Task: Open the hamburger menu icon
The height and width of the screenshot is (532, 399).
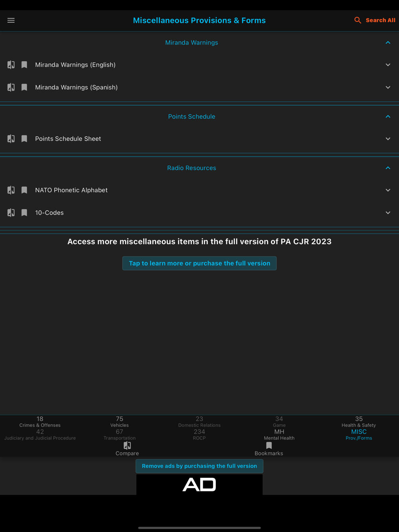Action: [x=11, y=20]
